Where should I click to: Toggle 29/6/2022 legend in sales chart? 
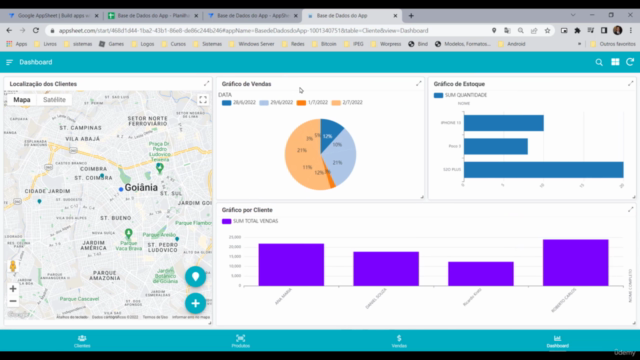point(276,102)
